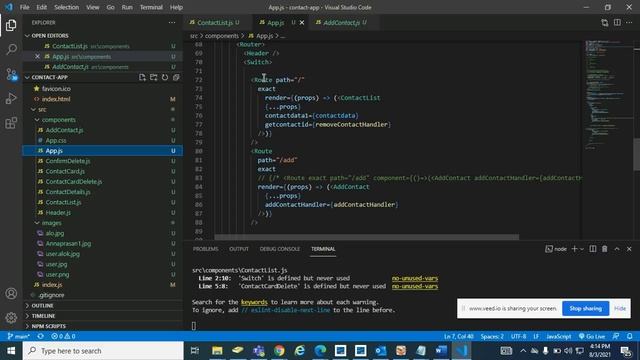Click Windows search box on taskbar
The width and height of the screenshot is (640, 360).
click(103, 351)
